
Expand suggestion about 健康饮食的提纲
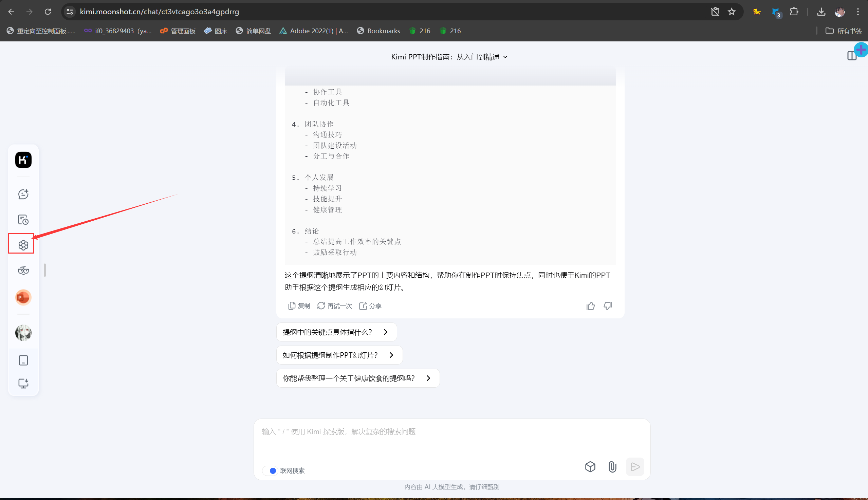pyautogui.click(x=357, y=378)
